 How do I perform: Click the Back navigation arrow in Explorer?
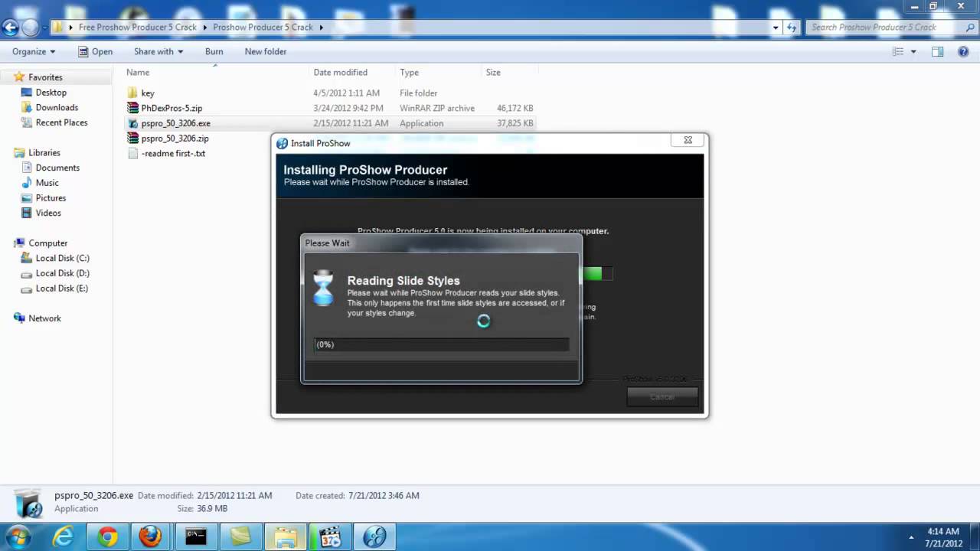point(10,28)
